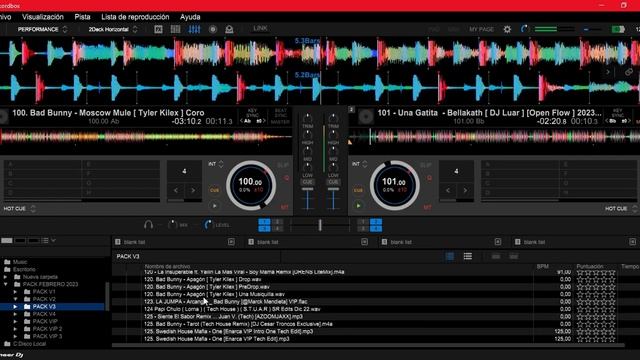Switch browser to artwork grid view
Screen dimensions: 640x360
click(450, 256)
